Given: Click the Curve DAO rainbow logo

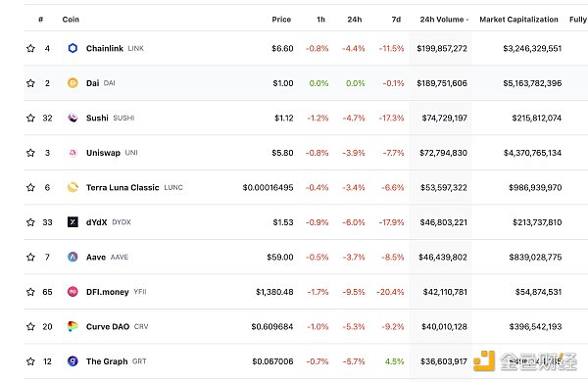Looking at the screenshot, I should 73,326.
